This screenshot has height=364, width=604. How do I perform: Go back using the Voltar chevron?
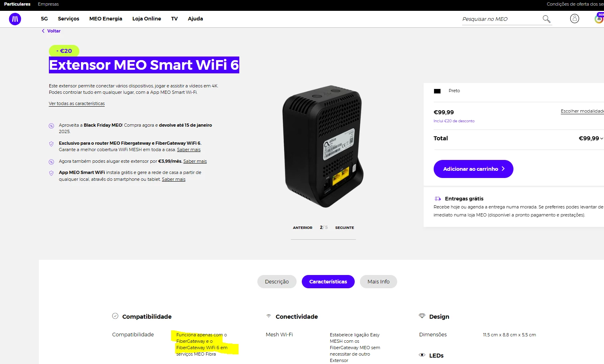(x=43, y=31)
